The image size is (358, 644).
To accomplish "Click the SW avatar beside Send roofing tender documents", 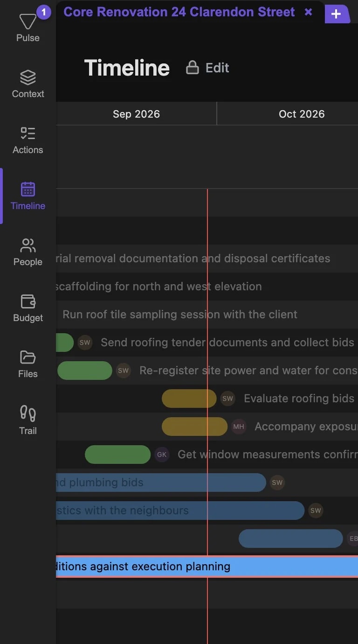I will click(x=85, y=343).
